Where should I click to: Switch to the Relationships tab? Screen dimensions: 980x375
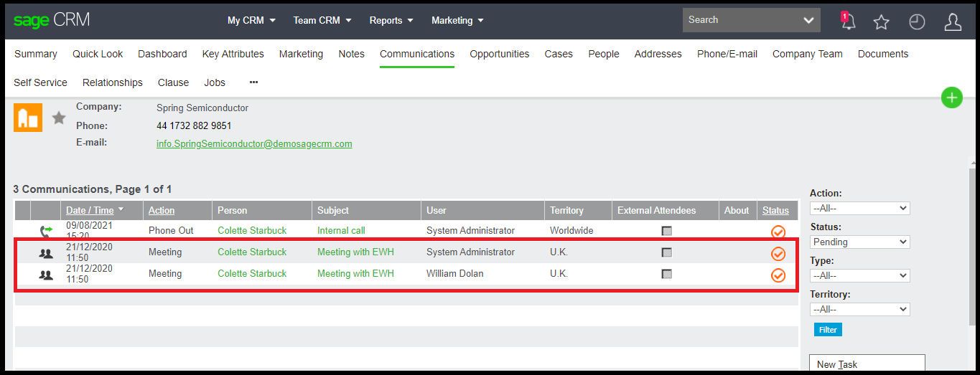point(113,82)
